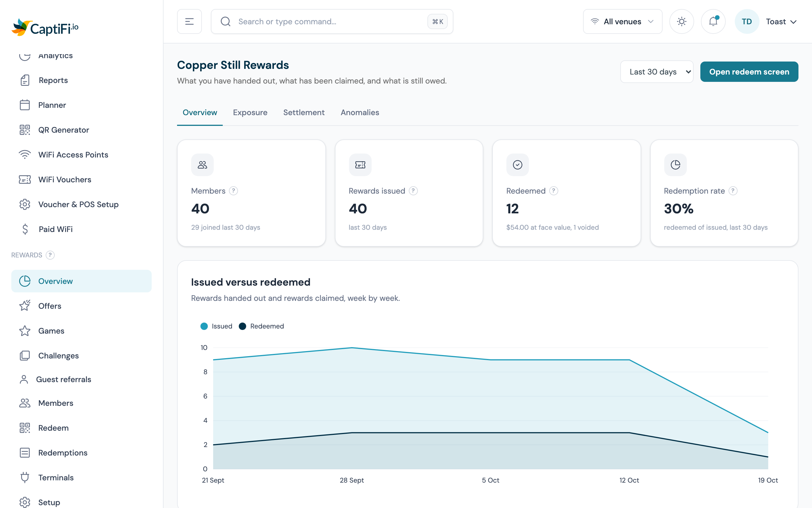
Task: Open Voucher & POS Setup
Action: coord(81,205)
